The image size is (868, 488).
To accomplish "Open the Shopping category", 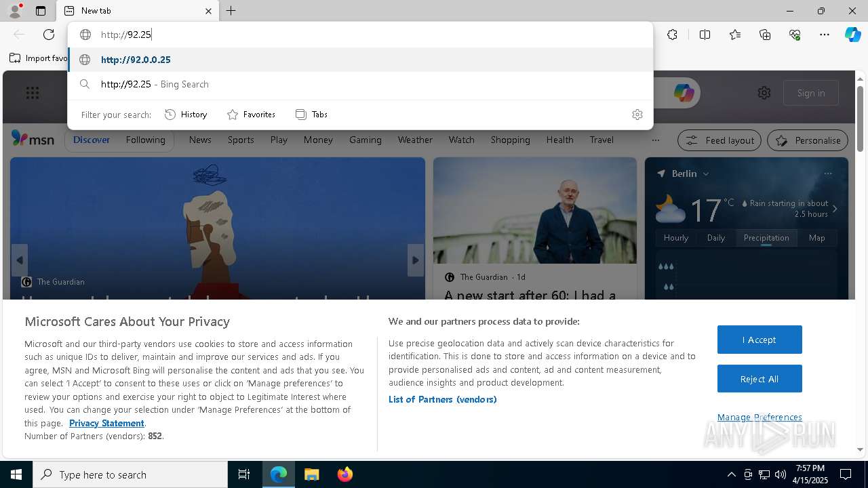I will (x=511, y=140).
